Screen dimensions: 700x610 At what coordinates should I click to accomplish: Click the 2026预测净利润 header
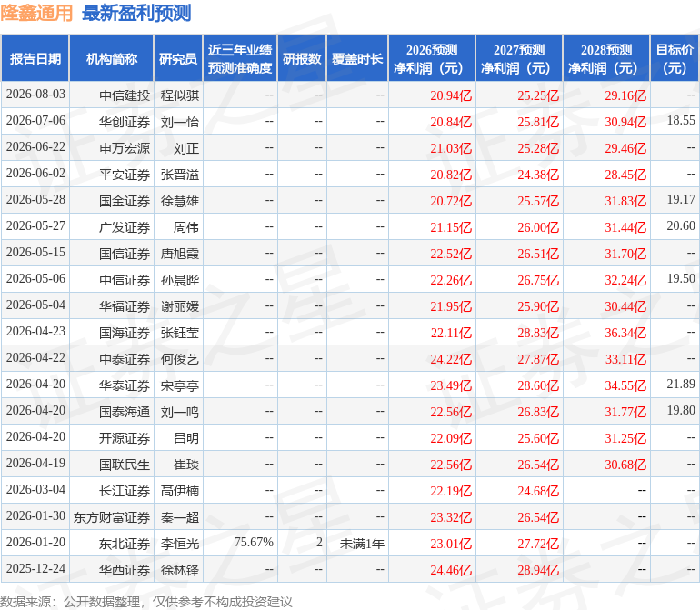[432, 59]
